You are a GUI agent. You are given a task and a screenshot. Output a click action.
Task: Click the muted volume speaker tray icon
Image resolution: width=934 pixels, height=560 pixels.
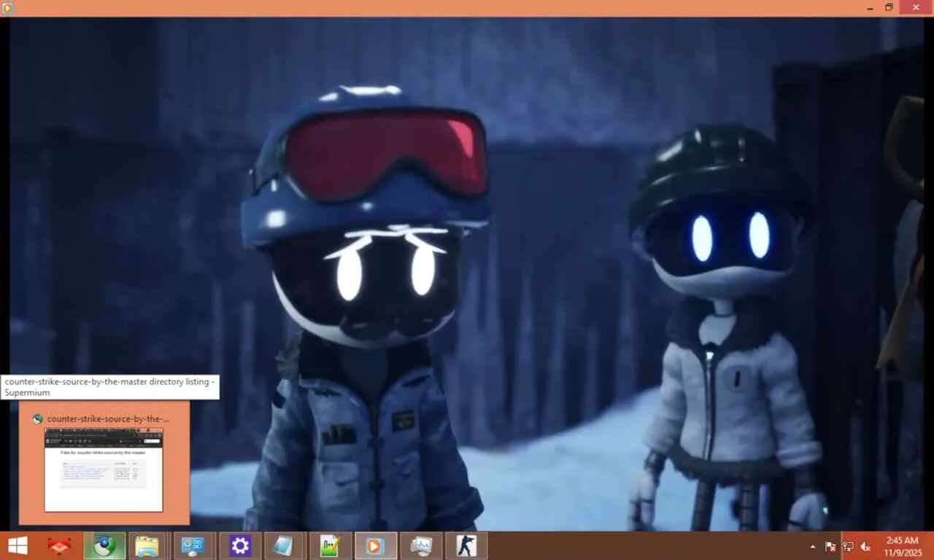(865, 546)
